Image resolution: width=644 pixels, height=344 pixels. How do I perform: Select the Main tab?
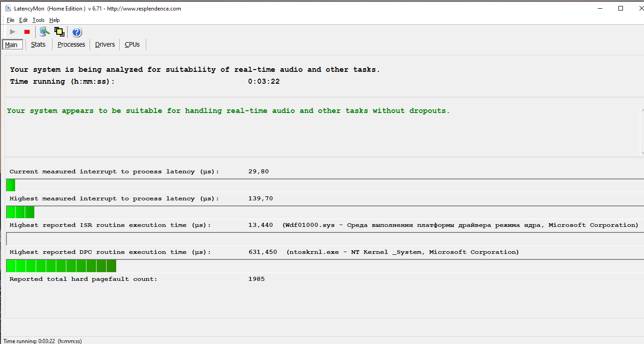click(x=11, y=45)
